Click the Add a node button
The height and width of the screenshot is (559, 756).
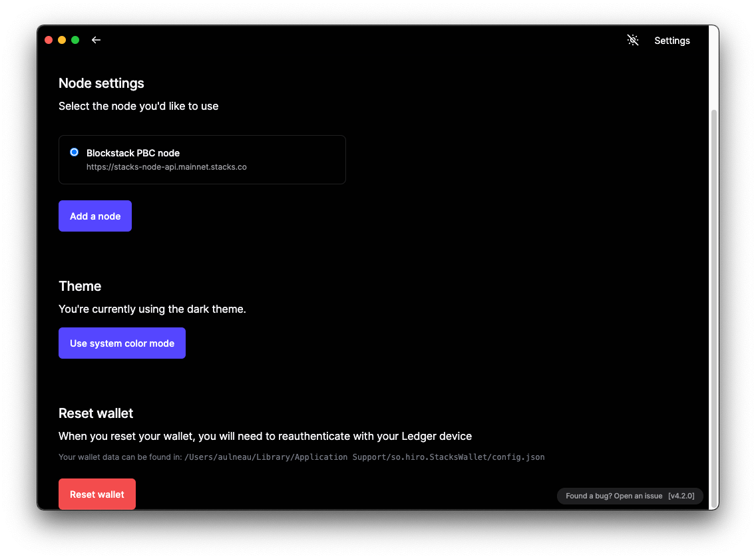point(95,216)
